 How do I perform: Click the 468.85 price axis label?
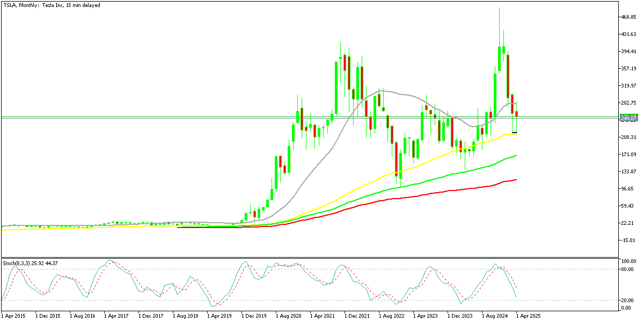(628, 17)
